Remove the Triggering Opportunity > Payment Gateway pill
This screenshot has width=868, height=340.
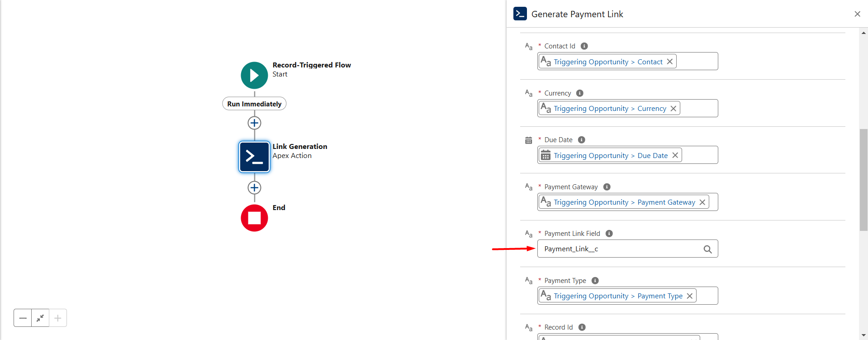[702, 202]
